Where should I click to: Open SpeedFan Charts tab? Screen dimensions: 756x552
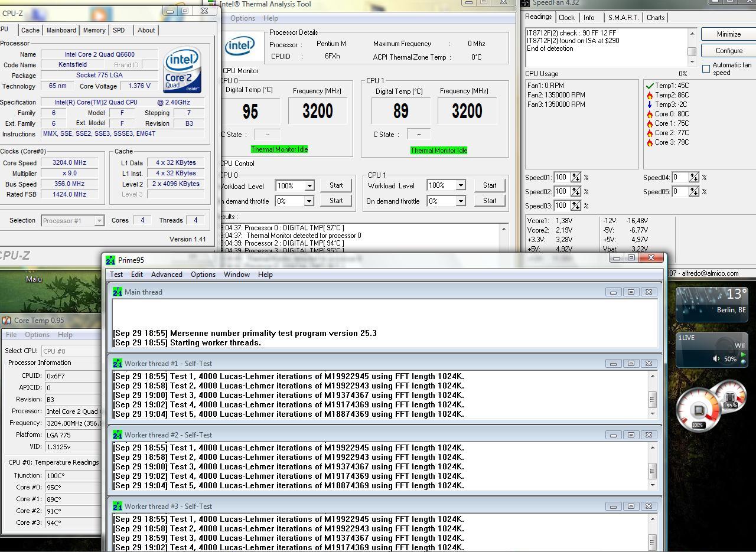point(656,18)
